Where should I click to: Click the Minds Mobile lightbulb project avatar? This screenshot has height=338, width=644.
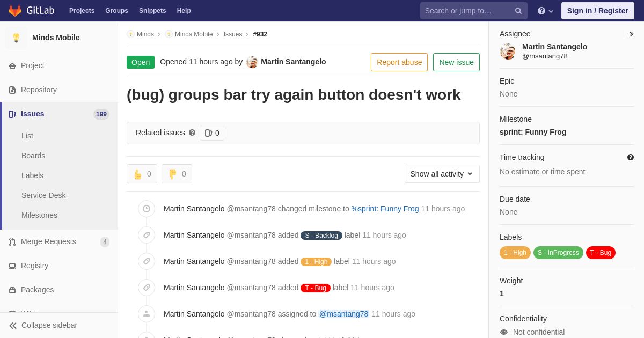(16, 38)
